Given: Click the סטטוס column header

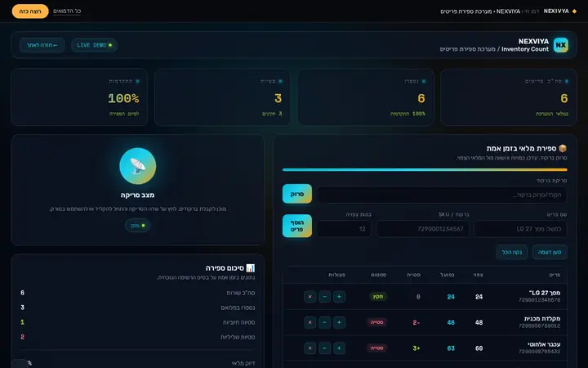Looking at the screenshot, I should pyautogui.click(x=379, y=275).
